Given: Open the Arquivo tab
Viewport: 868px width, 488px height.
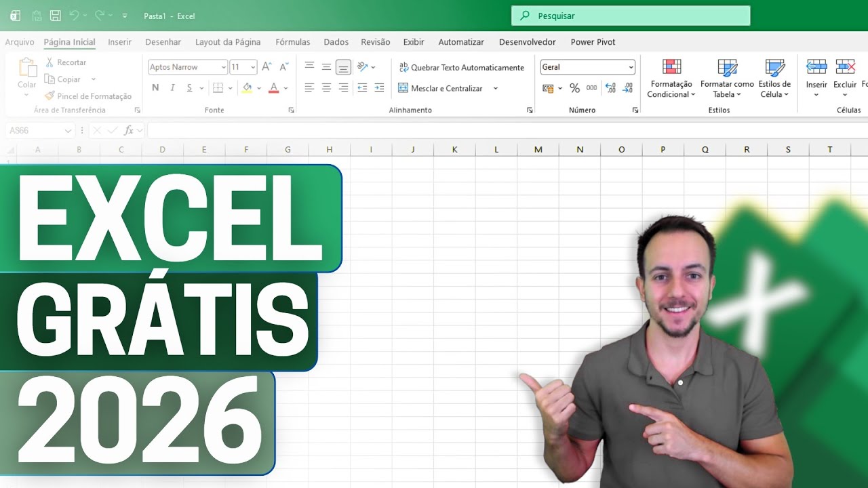Looking at the screenshot, I should pyautogui.click(x=20, y=42).
